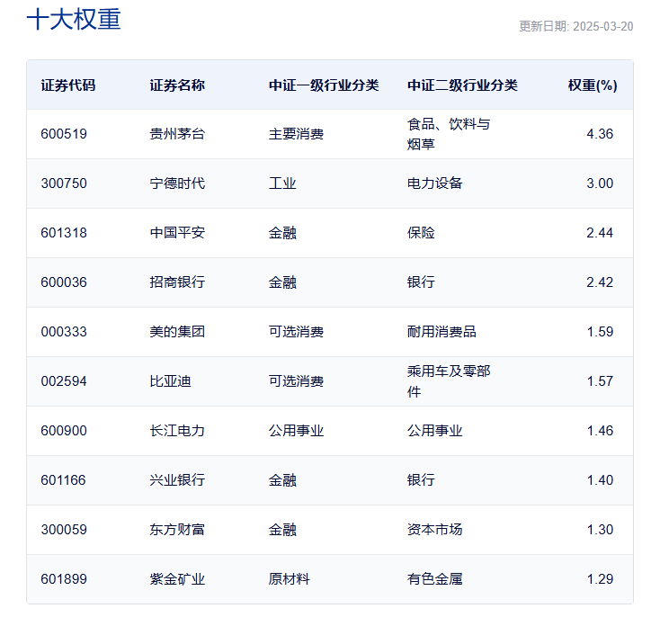This screenshot has height=644, width=651.
Task: Select the 中国平安 name cell
Action: click(x=177, y=233)
